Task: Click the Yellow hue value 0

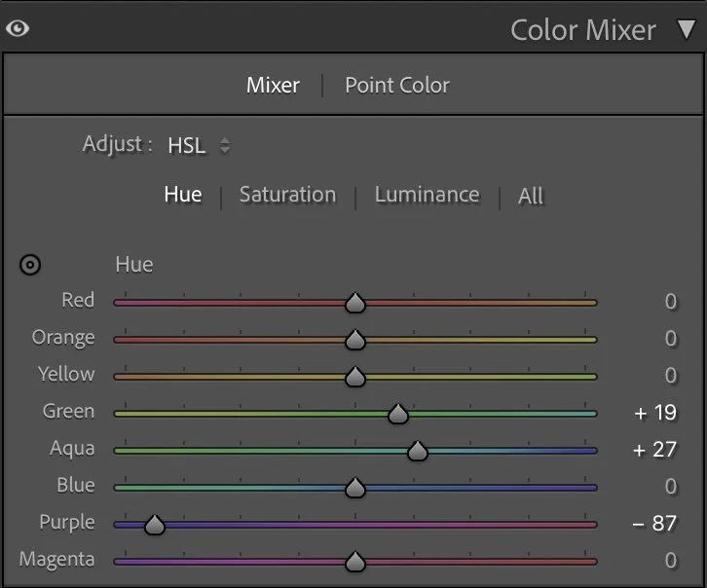Action: coord(670,376)
